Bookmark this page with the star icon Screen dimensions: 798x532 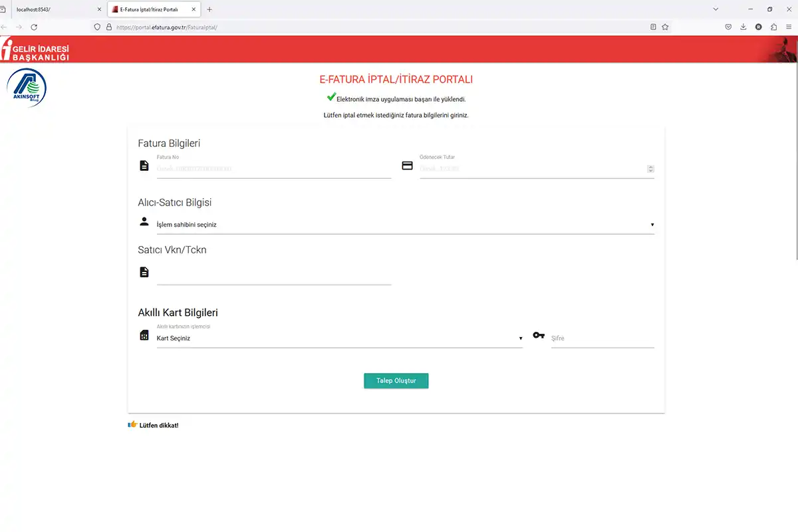tap(665, 27)
